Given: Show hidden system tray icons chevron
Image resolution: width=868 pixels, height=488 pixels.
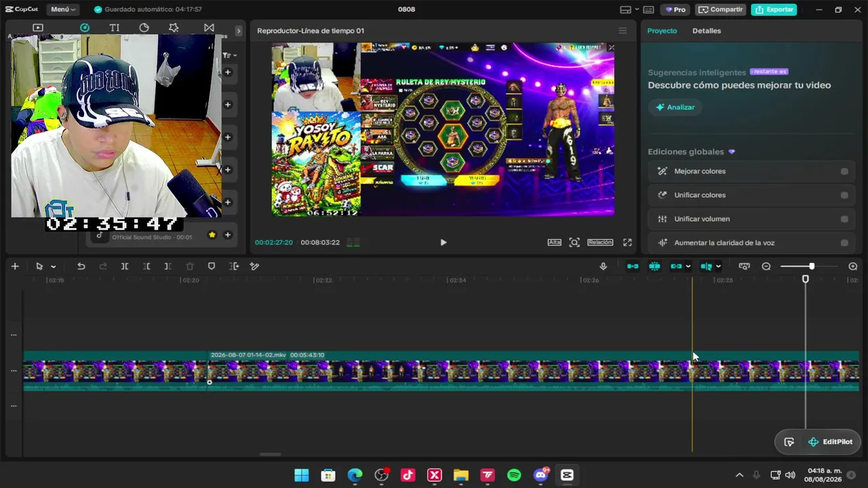Looking at the screenshot, I should 739,475.
